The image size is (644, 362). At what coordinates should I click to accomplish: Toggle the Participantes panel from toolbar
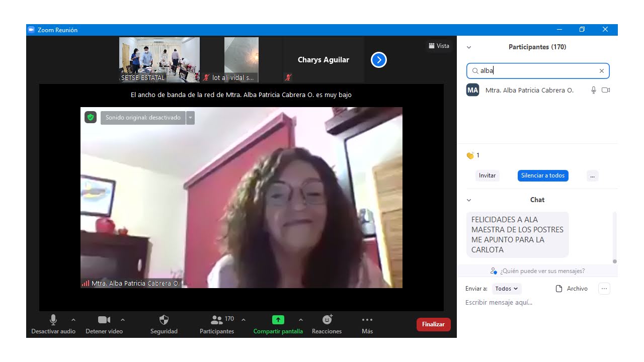coord(217,324)
